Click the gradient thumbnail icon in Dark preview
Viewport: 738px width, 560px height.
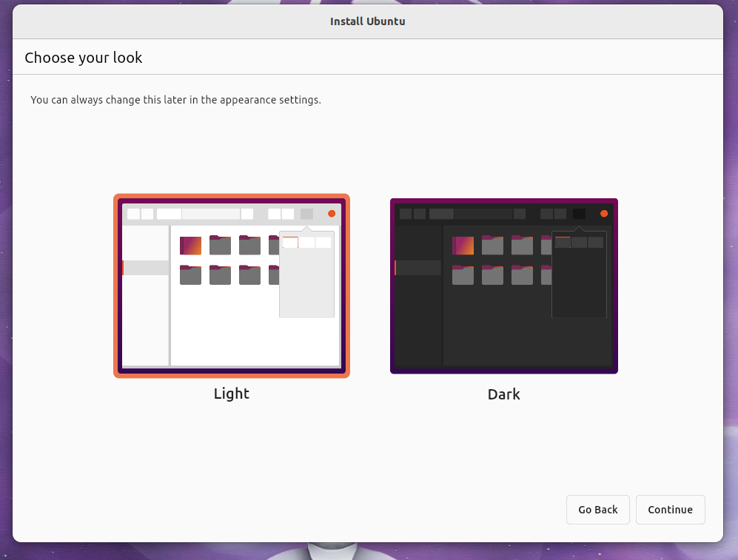click(x=463, y=245)
